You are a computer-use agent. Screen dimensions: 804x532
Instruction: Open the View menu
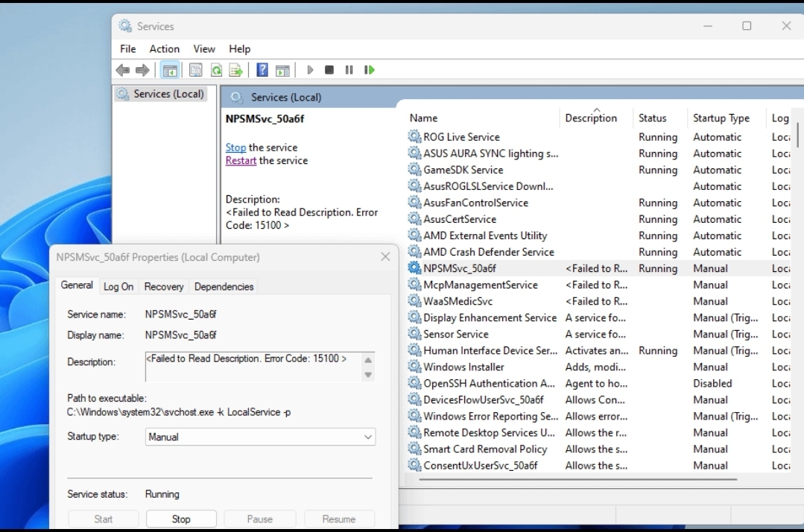(204, 48)
